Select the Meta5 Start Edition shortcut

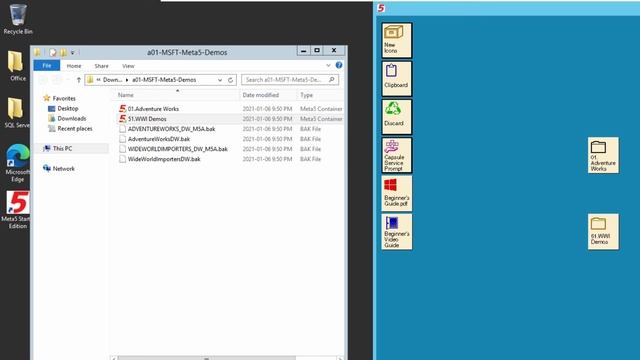pyautogui.click(x=17, y=209)
